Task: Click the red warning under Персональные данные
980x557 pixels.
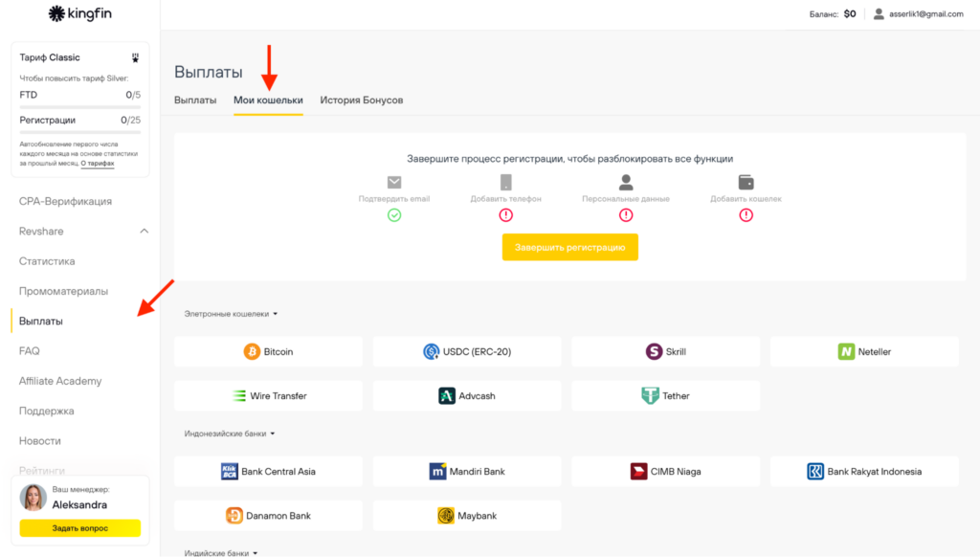Action: (626, 215)
